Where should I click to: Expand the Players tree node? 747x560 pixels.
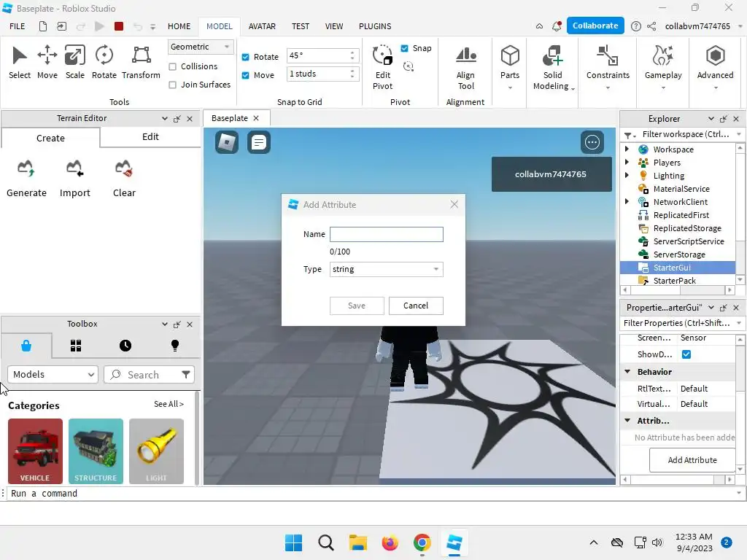[627, 163]
